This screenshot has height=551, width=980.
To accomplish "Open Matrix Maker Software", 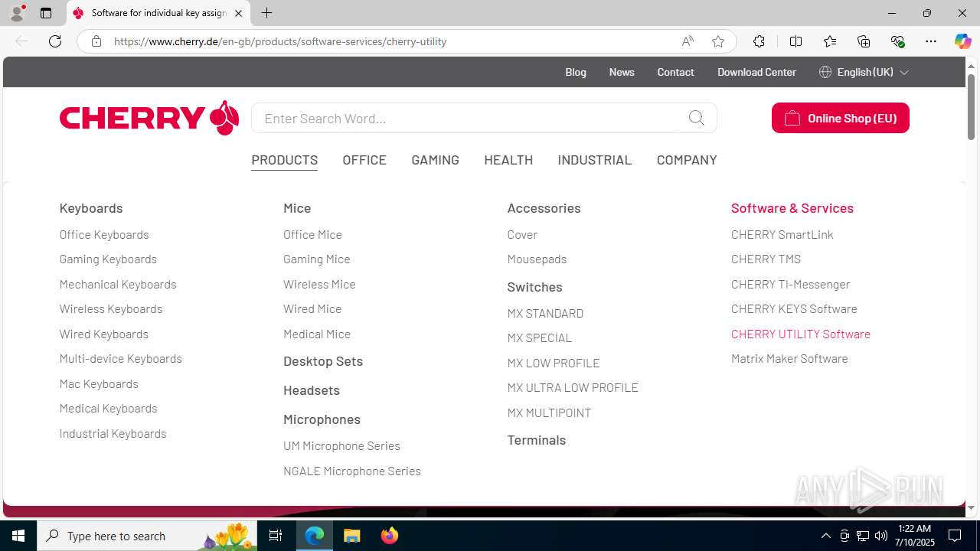I will point(789,358).
